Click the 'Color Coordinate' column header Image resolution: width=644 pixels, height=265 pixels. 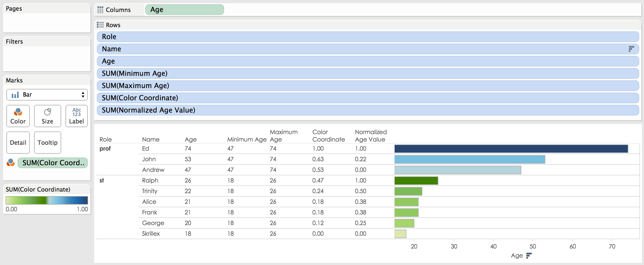click(x=329, y=136)
